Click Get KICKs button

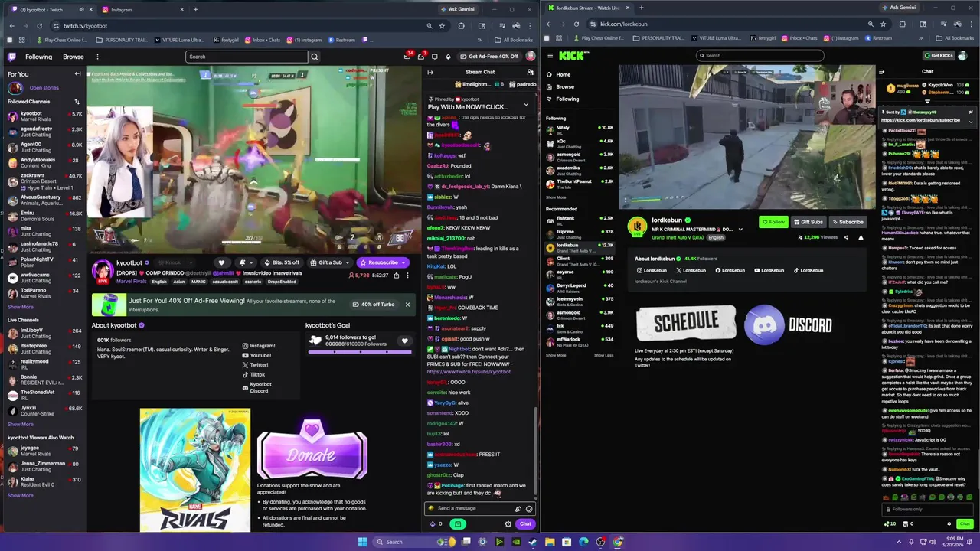coord(938,56)
